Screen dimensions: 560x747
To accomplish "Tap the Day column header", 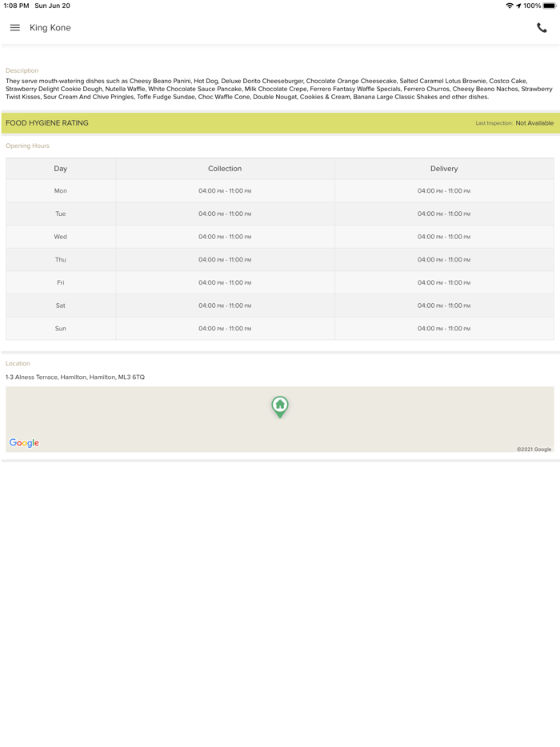I will coord(61,169).
